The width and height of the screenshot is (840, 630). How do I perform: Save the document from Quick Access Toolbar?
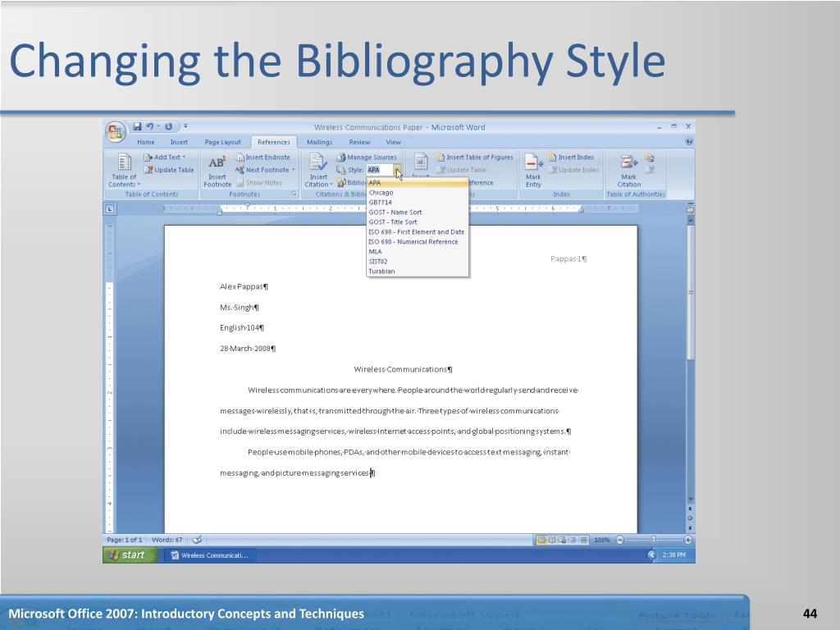pyautogui.click(x=137, y=126)
